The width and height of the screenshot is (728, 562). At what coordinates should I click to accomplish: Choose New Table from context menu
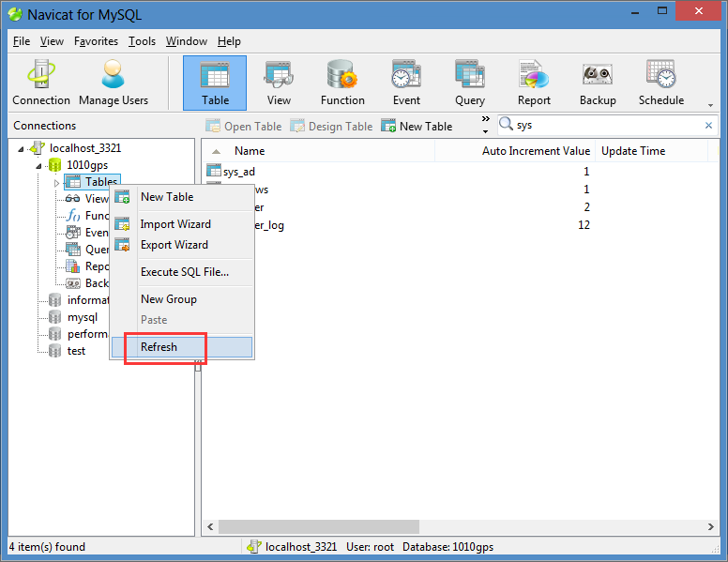[x=182, y=197]
